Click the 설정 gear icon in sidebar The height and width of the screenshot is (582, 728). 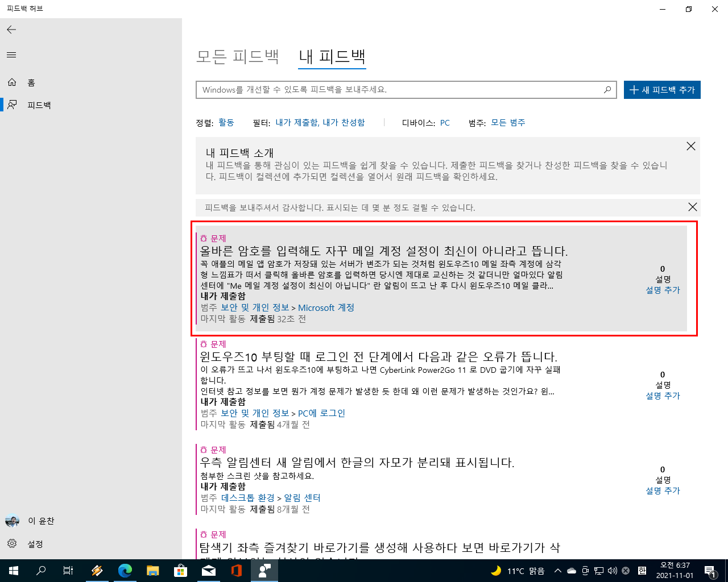click(12, 544)
